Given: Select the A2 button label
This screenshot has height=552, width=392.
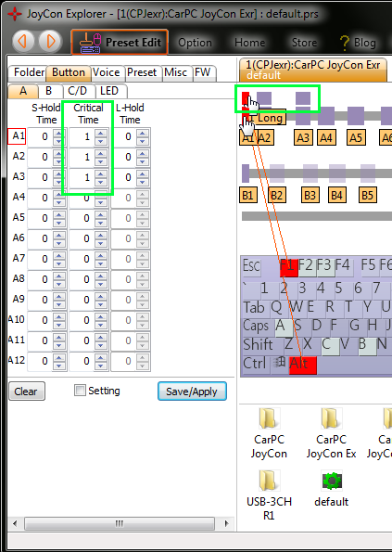Looking at the screenshot, I should pyautogui.click(x=265, y=137).
